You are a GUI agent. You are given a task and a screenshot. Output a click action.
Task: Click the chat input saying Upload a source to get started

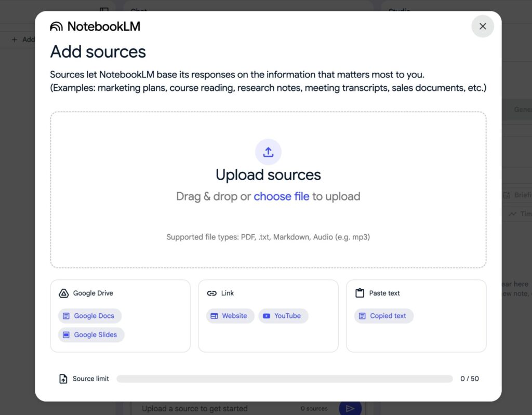pos(208,409)
